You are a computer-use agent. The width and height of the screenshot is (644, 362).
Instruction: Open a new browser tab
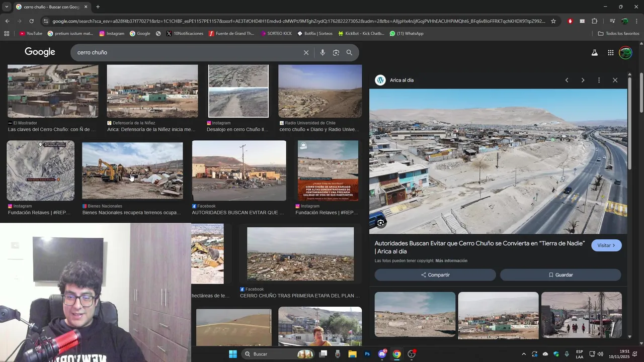(98, 7)
